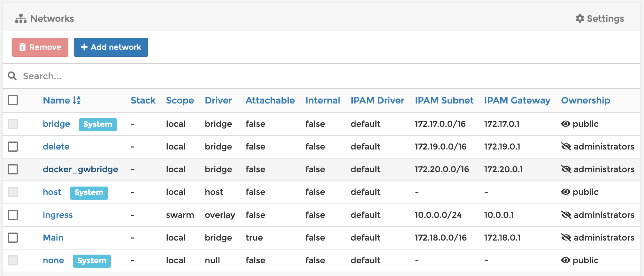Click crossed-eye icon on delete network row
644x276 pixels.
click(x=566, y=147)
